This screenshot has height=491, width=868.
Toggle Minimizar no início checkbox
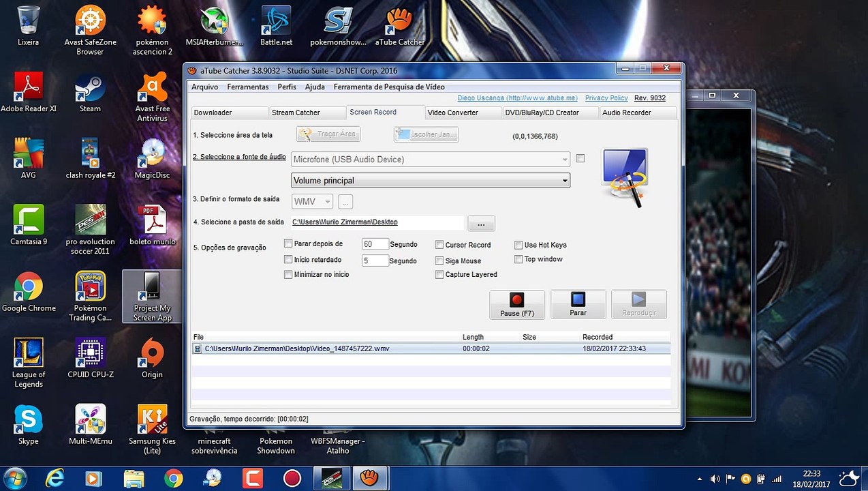pyautogui.click(x=288, y=275)
